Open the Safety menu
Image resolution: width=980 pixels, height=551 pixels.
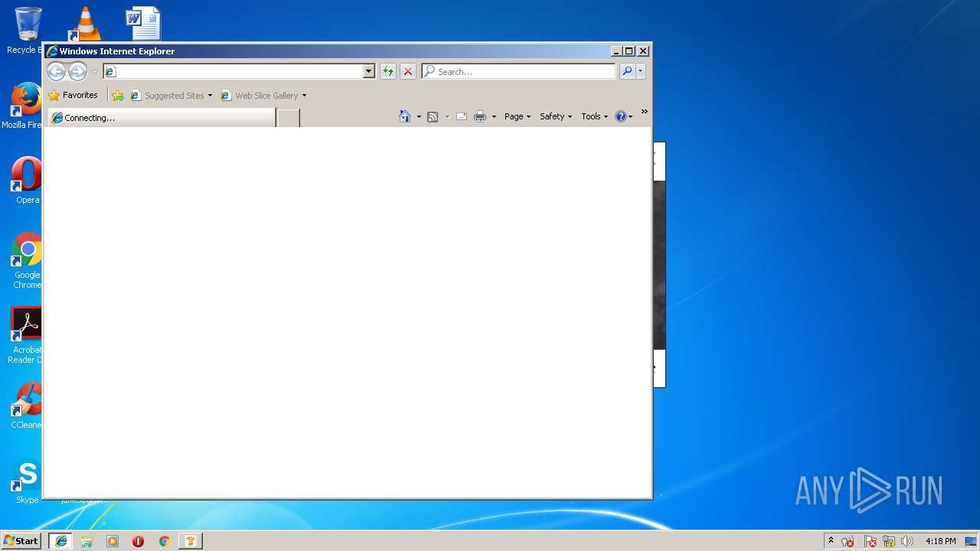tap(556, 116)
